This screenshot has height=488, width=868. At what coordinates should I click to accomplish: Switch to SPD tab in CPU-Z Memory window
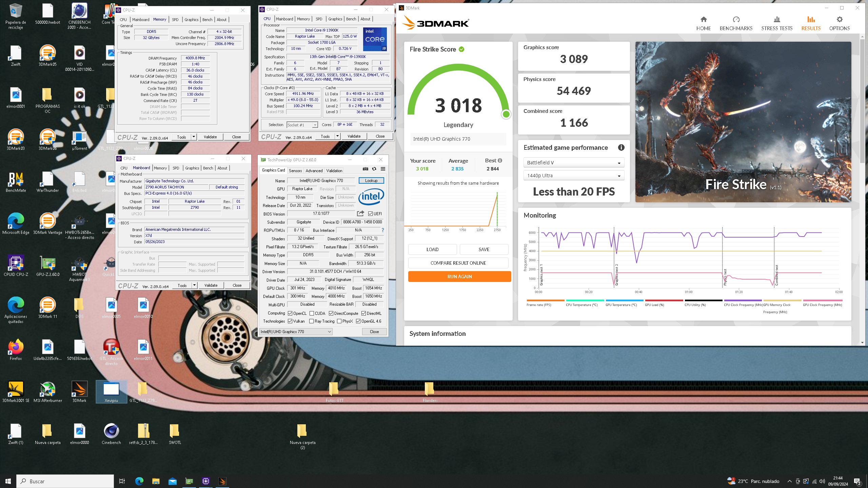175,20
